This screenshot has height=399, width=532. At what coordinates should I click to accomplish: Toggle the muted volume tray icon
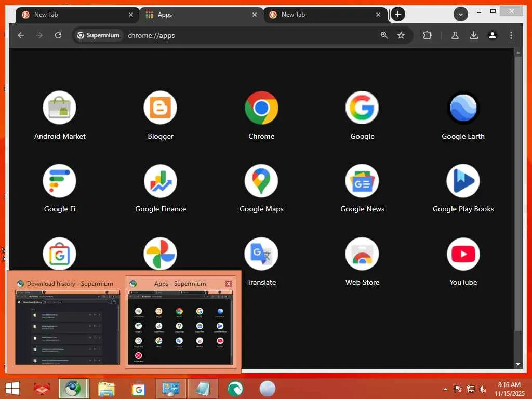483,389
